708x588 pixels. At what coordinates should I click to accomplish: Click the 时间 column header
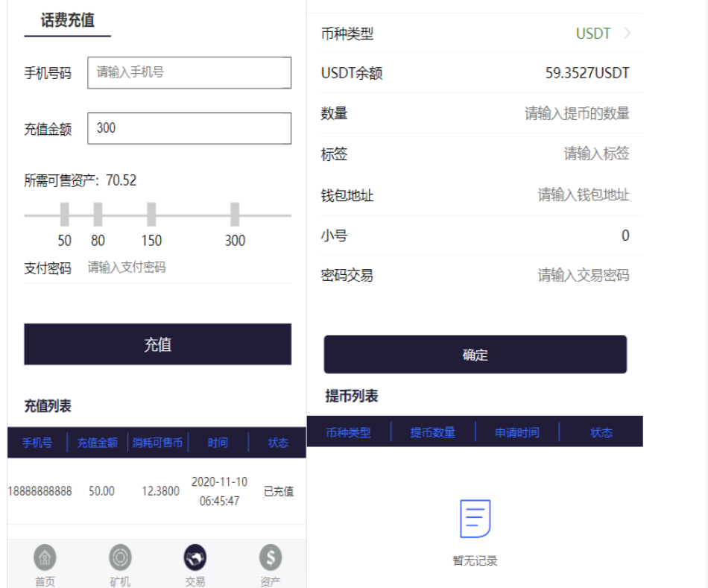coord(218,443)
